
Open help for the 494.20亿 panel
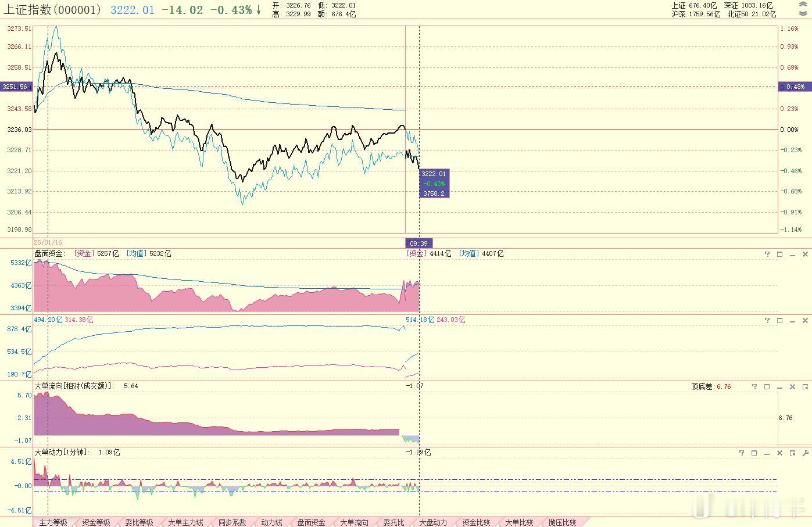[x=767, y=321]
